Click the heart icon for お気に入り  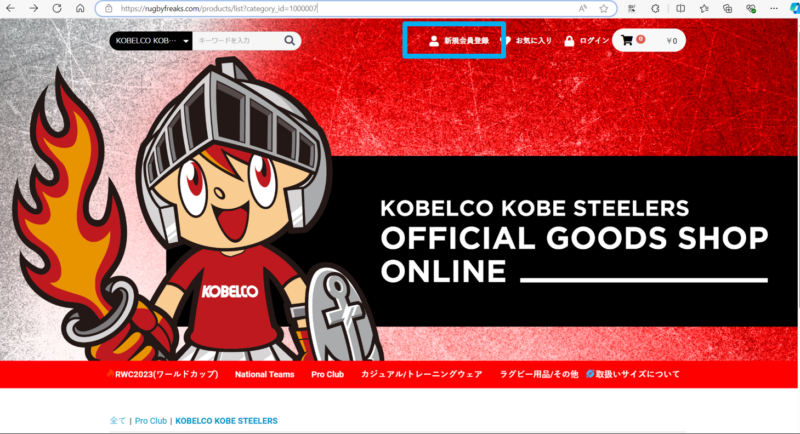coord(506,41)
